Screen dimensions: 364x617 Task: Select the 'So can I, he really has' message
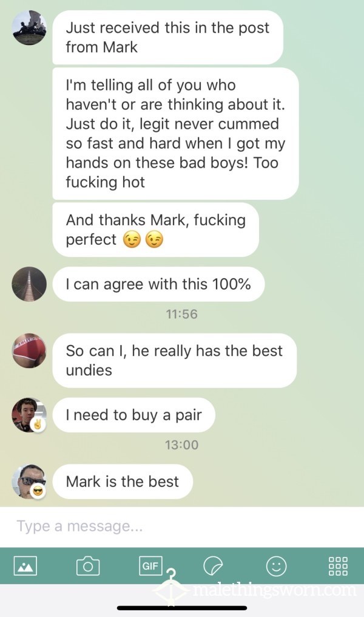(175, 361)
